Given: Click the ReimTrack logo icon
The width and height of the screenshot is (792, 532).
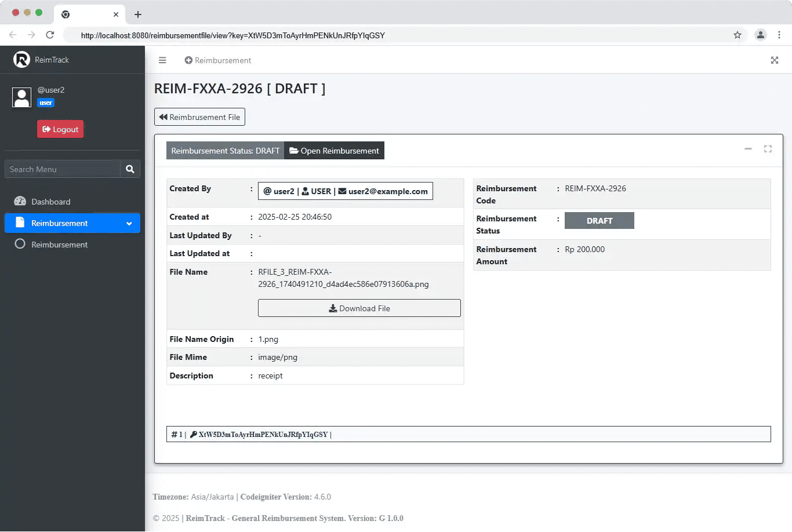Looking at the screenshot, I should 21,60.
